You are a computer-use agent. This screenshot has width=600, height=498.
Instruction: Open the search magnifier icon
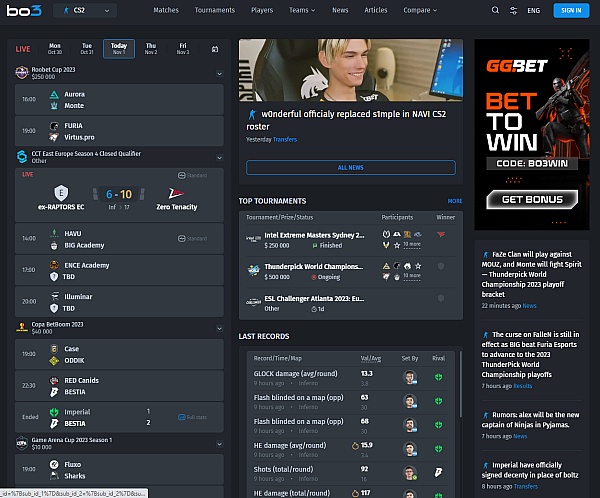click(x=495, y=10)
